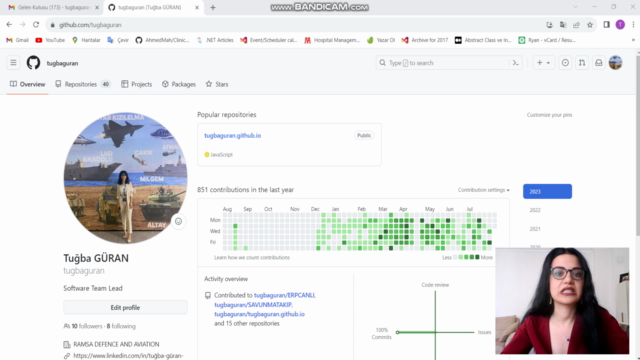Click the share page icon in address bar
The image size is (640, 360).
pos(576,25)
